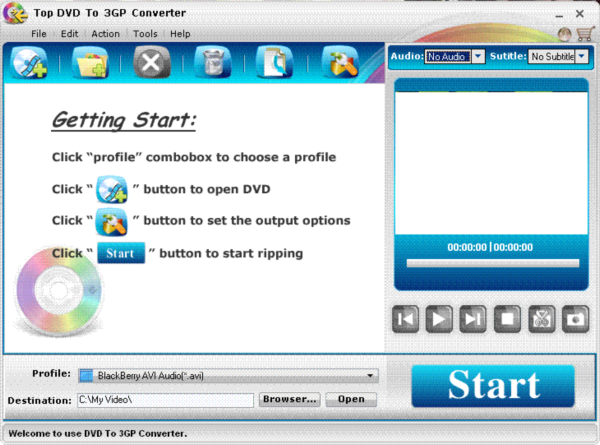This screenshot has height=445, width=600.
Task: Skip to next chapter in player
Action: (x=473, y=319)
